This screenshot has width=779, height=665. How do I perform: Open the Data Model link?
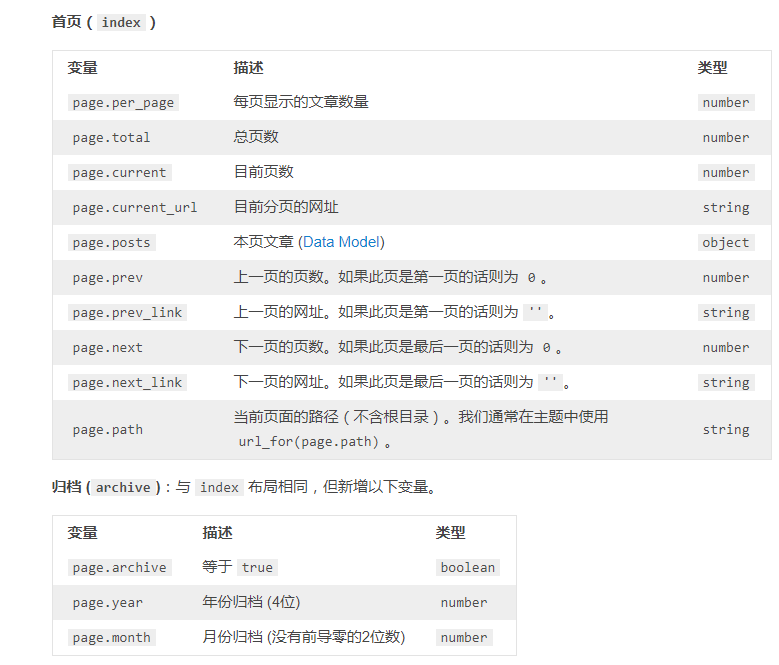click(342, 242)
